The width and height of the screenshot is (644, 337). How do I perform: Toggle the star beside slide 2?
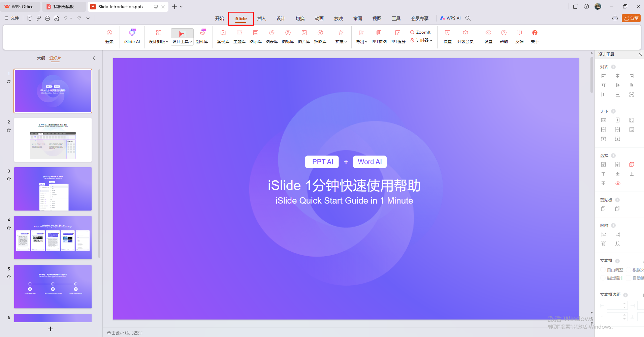pos(9,130)
